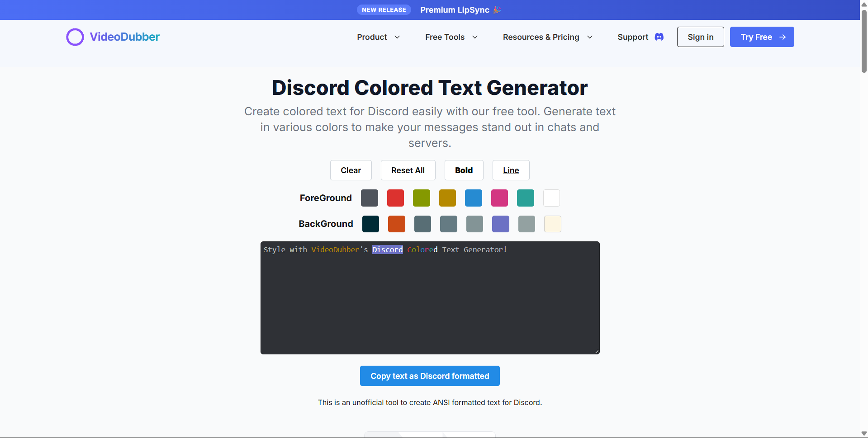Copy text as Discord formatted
Viewport: 868px width, 438px height.
coord(430,376)
